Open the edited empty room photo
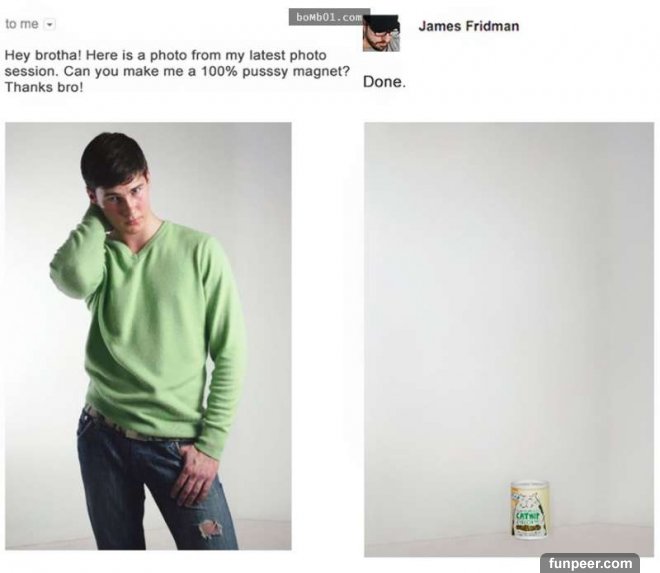 pos(509,339)
